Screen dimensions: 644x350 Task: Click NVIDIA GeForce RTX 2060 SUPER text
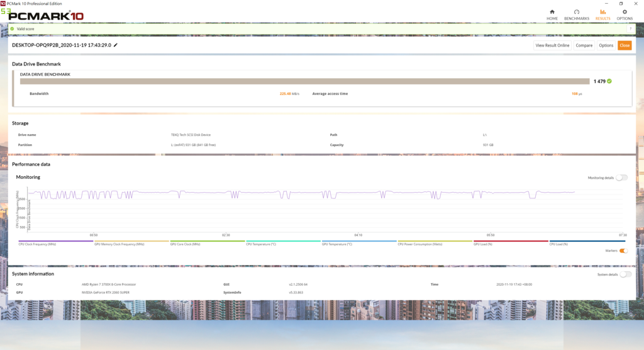[x=106, y=293]
